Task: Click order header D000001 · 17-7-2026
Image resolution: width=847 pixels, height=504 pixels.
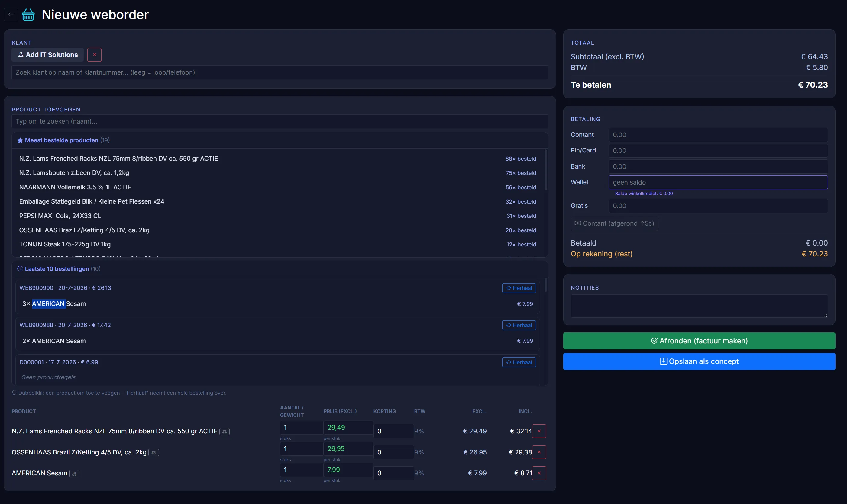Action: pyautogui.click(x=59, y=362)
